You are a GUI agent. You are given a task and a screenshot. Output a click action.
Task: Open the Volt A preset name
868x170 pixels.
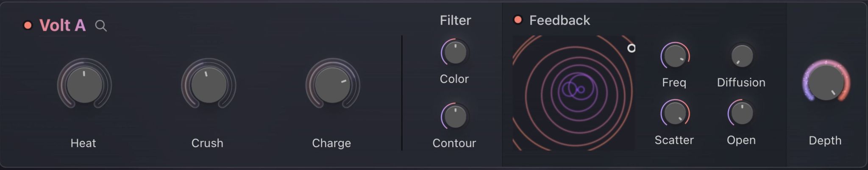[62, 25]
